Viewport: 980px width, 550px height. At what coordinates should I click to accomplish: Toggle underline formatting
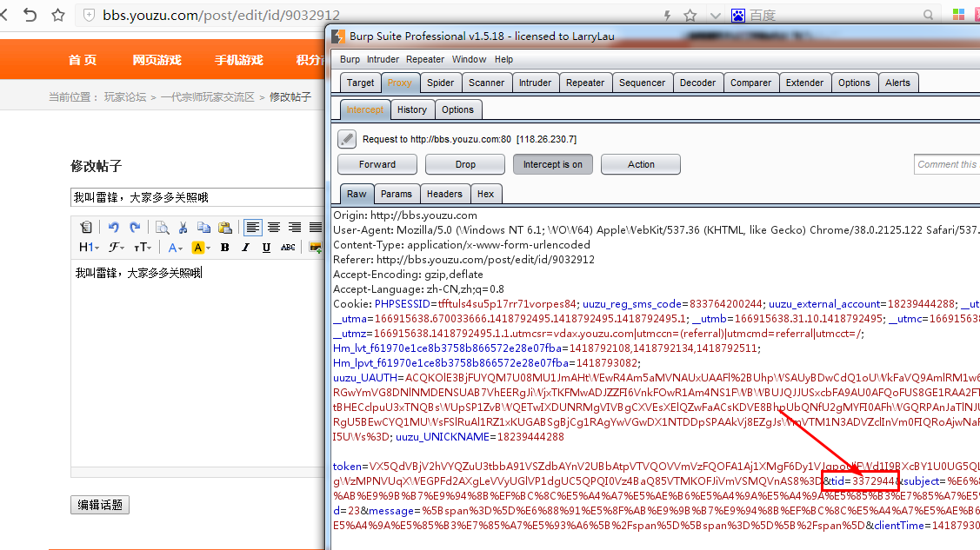tap(266, 248)
